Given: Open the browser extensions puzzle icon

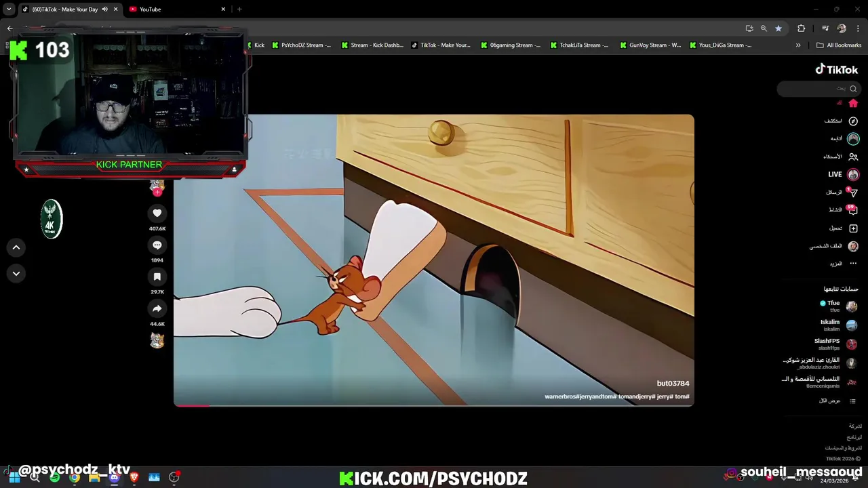Looking at the screenshot, I should pos(802,28).
